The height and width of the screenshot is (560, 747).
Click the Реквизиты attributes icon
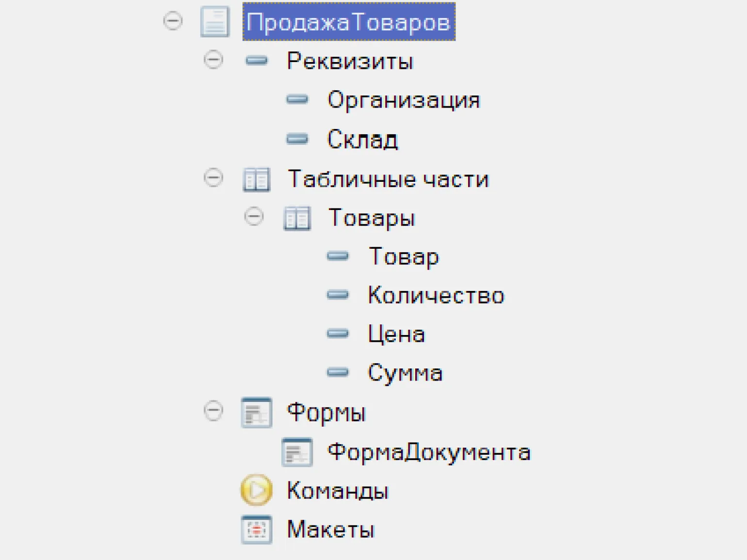pyautogui.click(x=257, y=61)
